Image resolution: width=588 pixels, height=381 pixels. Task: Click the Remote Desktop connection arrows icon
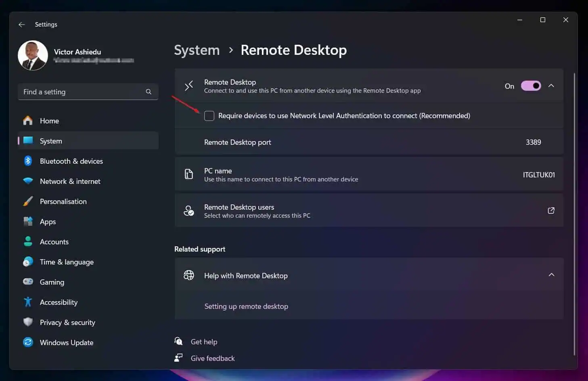189,85
